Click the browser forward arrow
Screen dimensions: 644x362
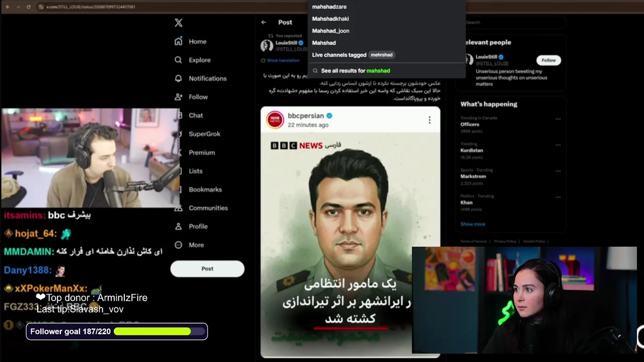pyautogui.click(x=18, y=7)
